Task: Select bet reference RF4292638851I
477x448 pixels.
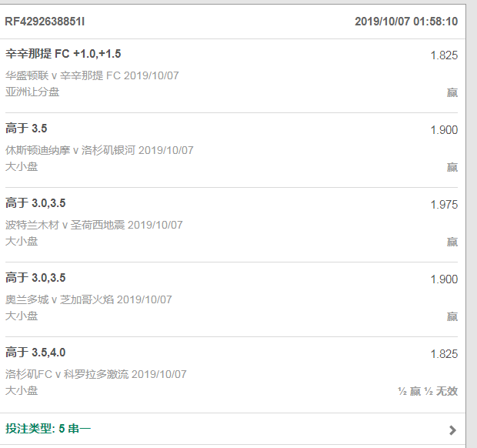Action: [45, 22]
